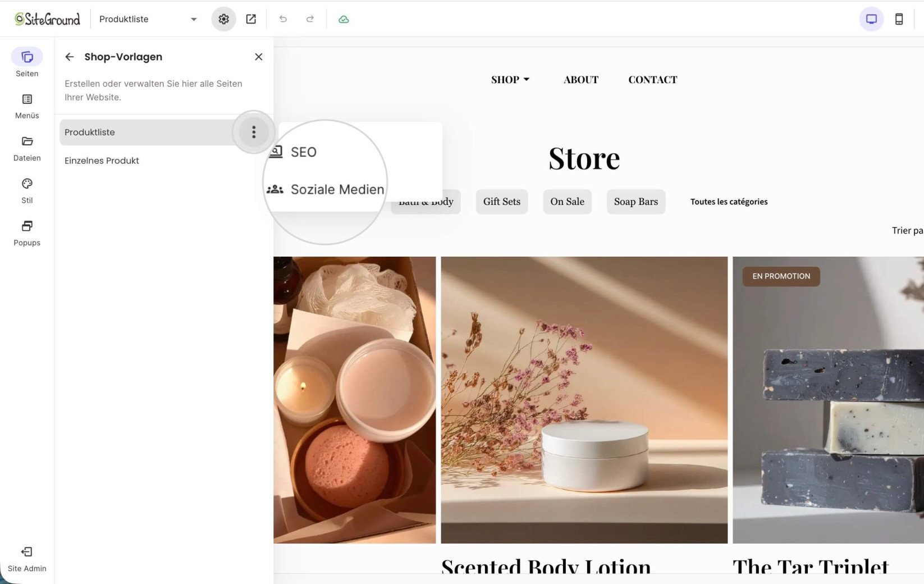Open the Trier par sort control

click(907, 230)
